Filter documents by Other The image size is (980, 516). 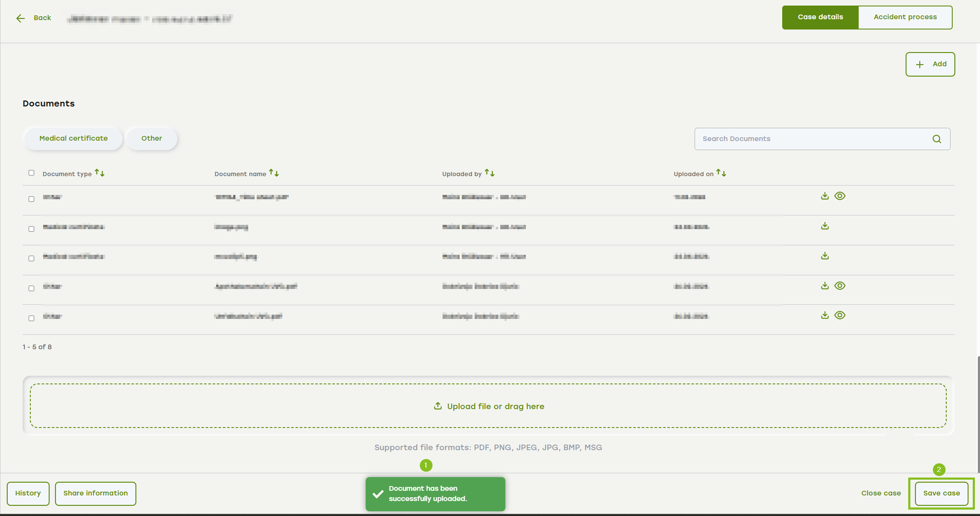click(x=152, y=139)
